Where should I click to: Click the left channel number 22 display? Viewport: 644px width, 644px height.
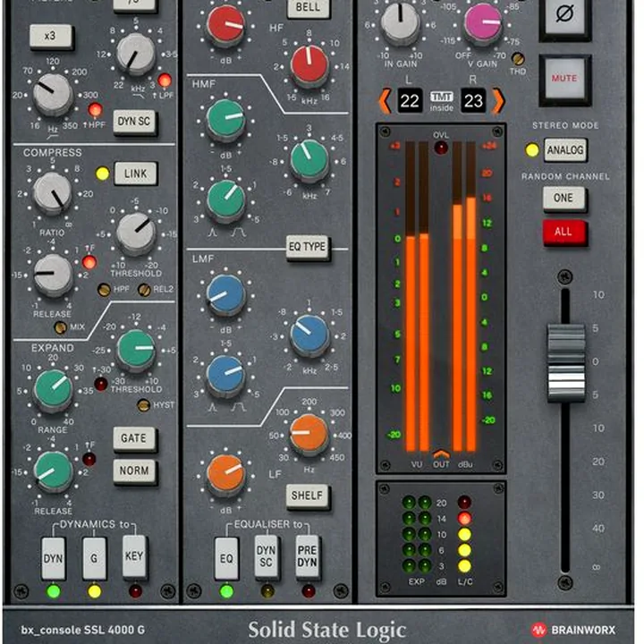(x=409, y=100)
